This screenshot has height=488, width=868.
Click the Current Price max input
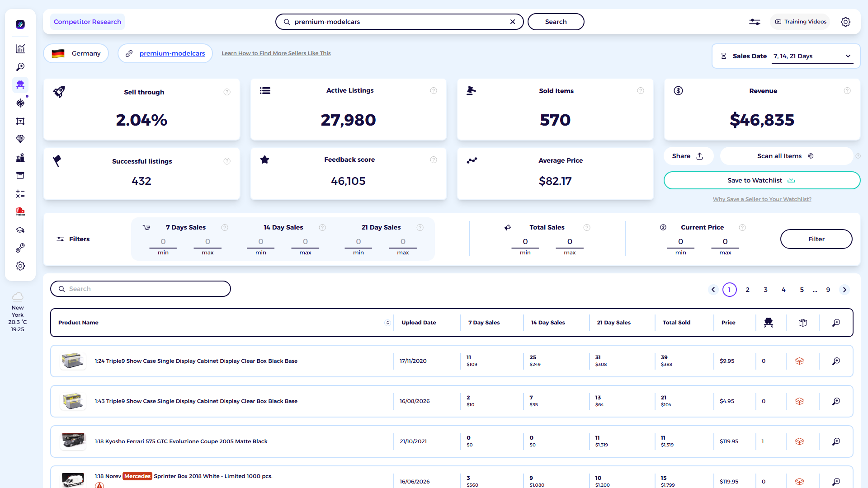click(725, 242)
